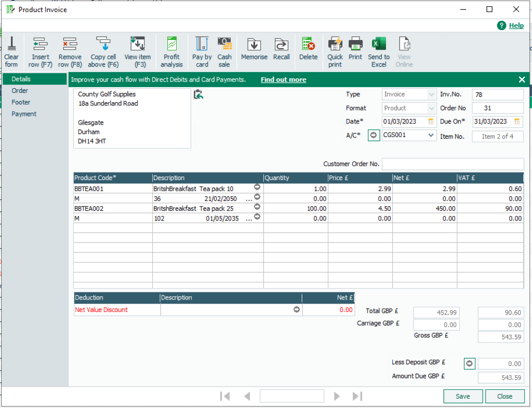This screenshot has width=532, height=408.
Task: Click the Customer Order No. field
Action: pyautogui.click(x=453, y=164)
